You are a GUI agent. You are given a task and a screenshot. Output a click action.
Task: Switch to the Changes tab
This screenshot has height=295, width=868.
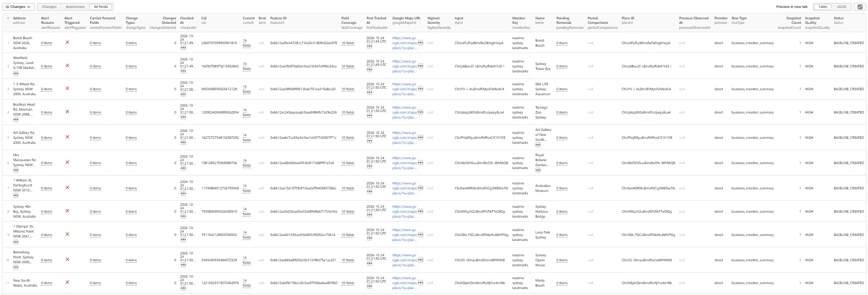(x=49, y=7)
